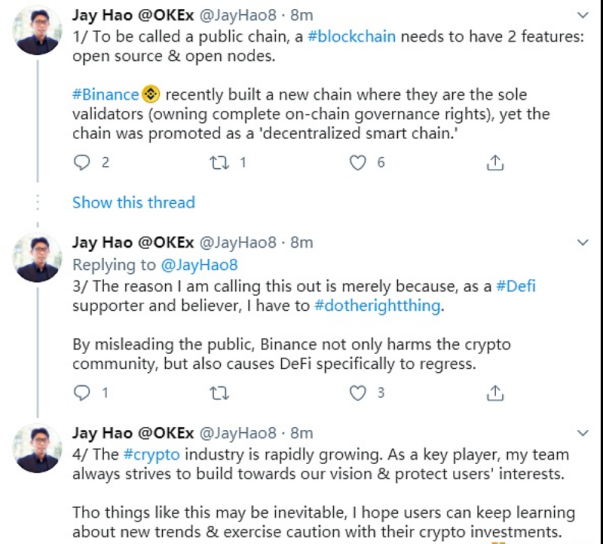The image size is (603, 544).
Task: Reply to the 3/ tweet about Defi
Action: [x=82, y=394]
